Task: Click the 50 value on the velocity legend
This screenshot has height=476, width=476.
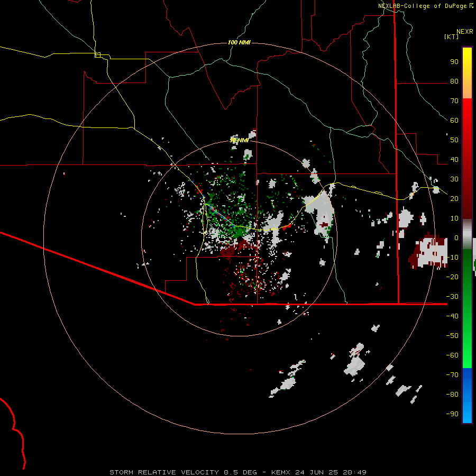Action: click(454, 140)
